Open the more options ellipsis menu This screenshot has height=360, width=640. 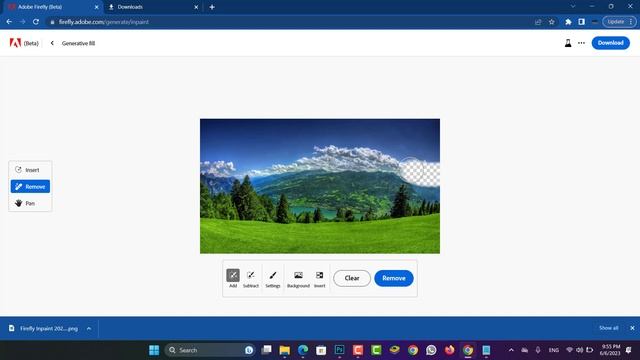(581, 43)
